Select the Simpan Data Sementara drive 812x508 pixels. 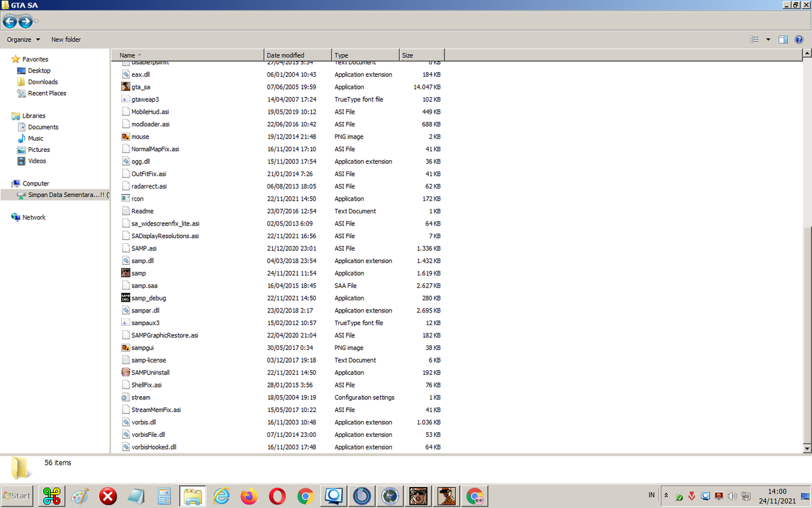click(63, 195)
